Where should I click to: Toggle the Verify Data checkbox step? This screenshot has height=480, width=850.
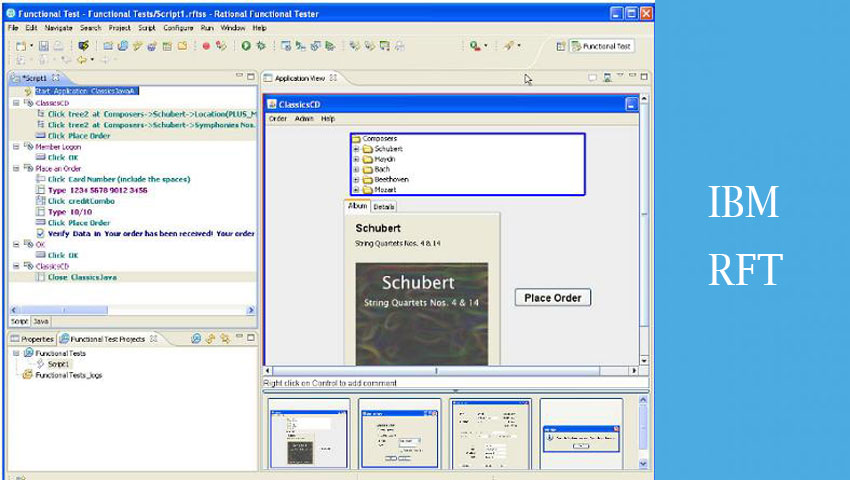point(40,234)
